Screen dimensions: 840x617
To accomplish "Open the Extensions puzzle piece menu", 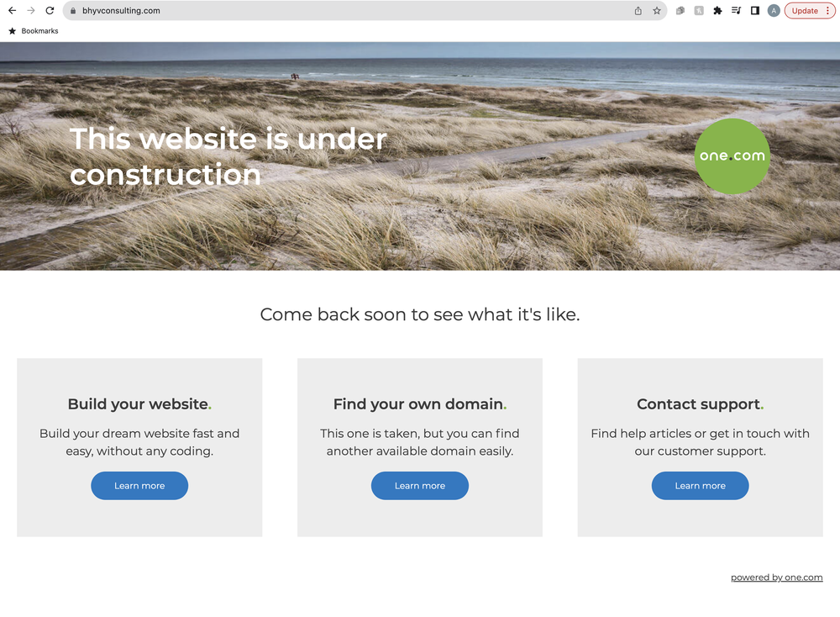I will [x=717, y=11].
